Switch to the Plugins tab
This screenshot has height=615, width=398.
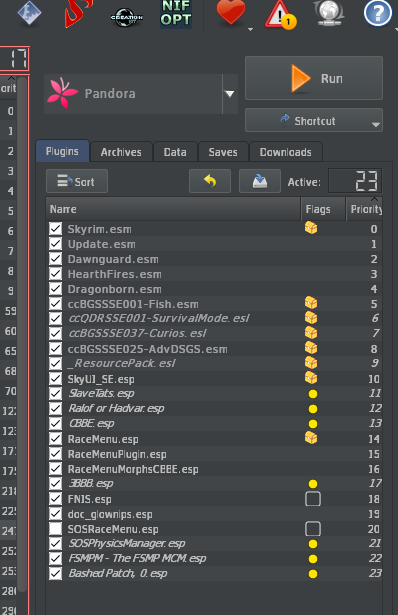(62, 151)
